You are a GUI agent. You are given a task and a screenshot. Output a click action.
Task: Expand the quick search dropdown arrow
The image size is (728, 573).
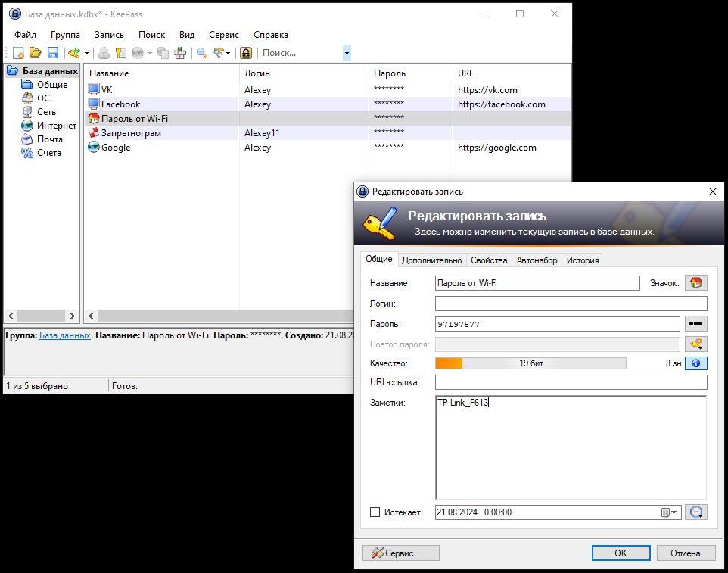coord(347,54)
